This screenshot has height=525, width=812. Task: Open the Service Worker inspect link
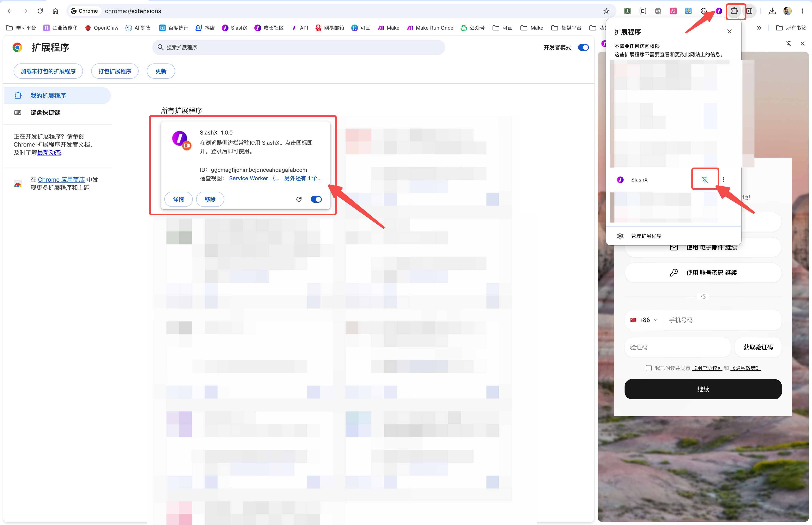(254, 178)
